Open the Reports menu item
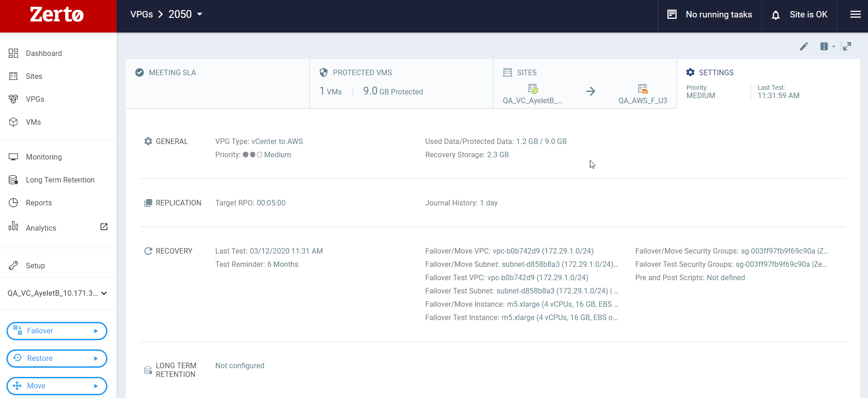 click(x=39, y=203)
